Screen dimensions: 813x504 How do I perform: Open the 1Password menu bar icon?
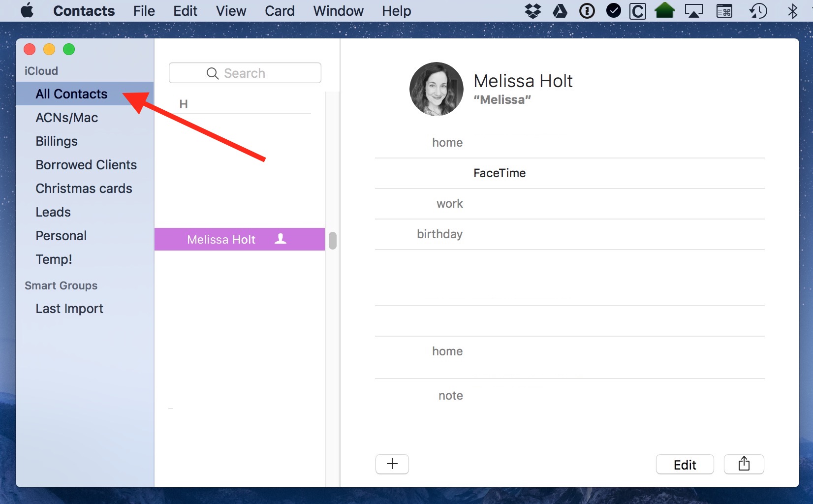pos(587,10)
